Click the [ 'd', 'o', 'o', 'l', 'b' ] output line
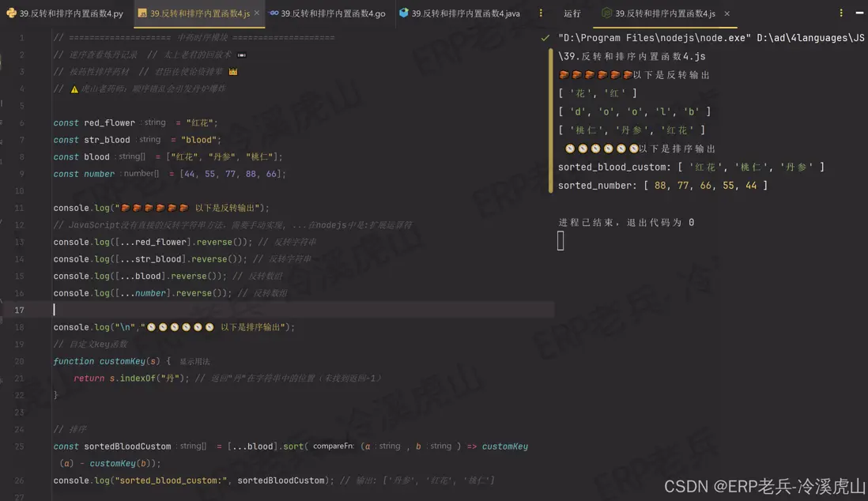 [x=634, y=112]
